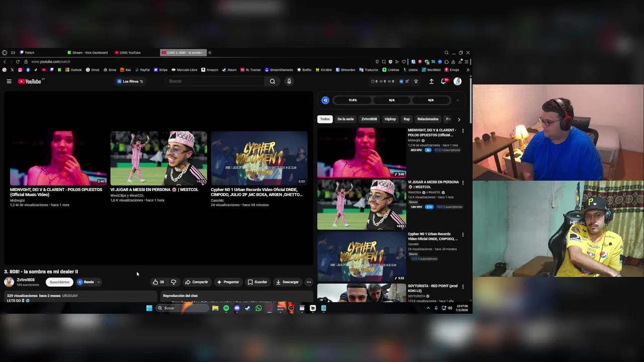Open the Steam bookmark

tap(229, 70)
